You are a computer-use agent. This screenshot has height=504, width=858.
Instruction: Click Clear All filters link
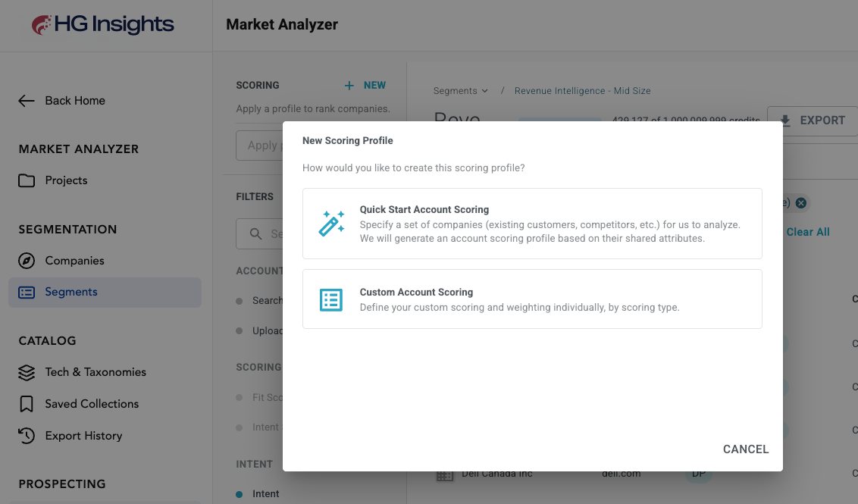[x=808, y=232]
